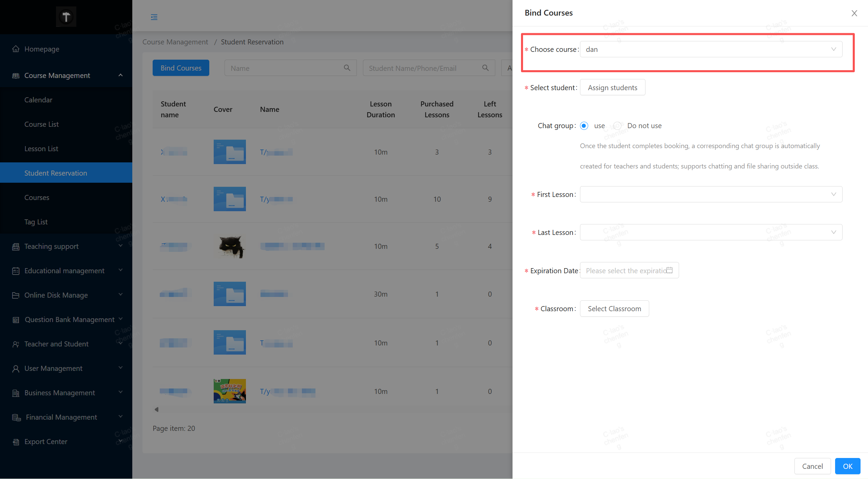The image size is (868, 479).
Task: Open the Calendar menu item
Action: click(x=38, y=100)
